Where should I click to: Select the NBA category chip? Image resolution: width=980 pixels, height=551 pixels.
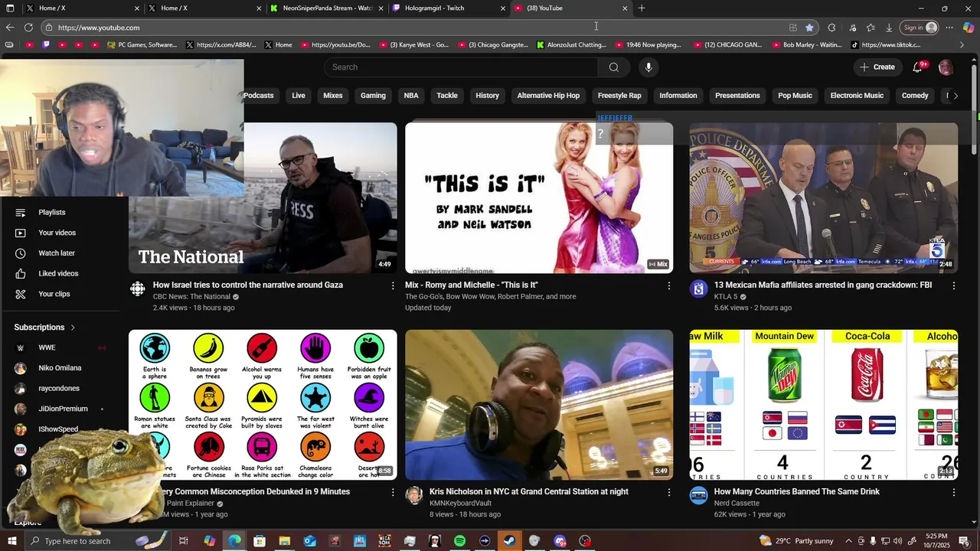[x=411, y=96]
